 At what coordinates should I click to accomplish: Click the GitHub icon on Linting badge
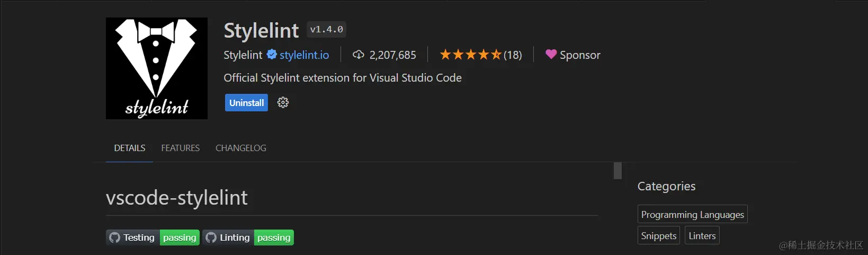point(211,238)
